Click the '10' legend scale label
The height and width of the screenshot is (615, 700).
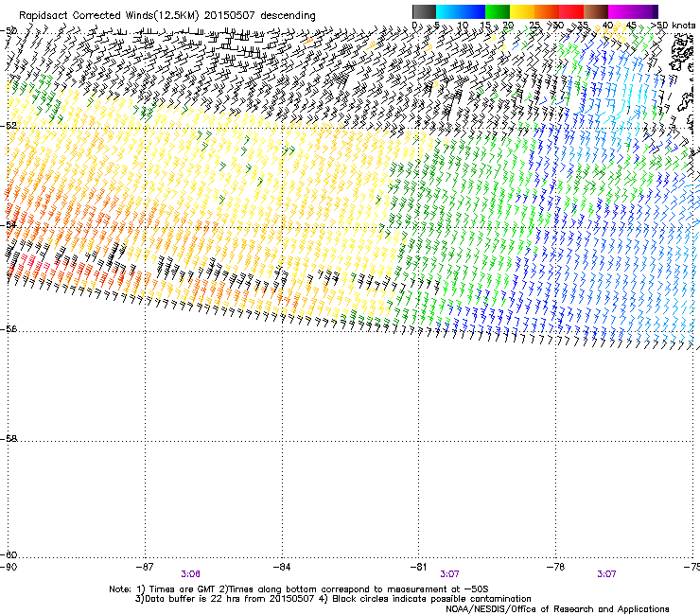(x=463, y=26)
